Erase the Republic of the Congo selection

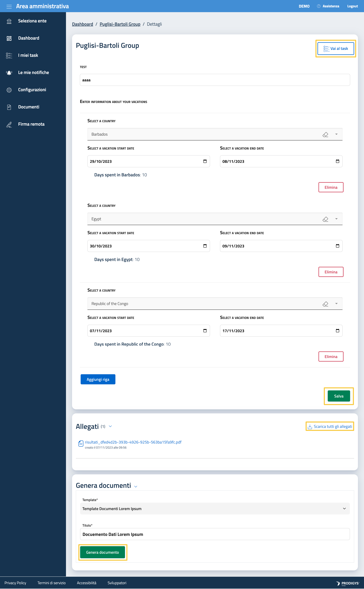coord(325,304)
